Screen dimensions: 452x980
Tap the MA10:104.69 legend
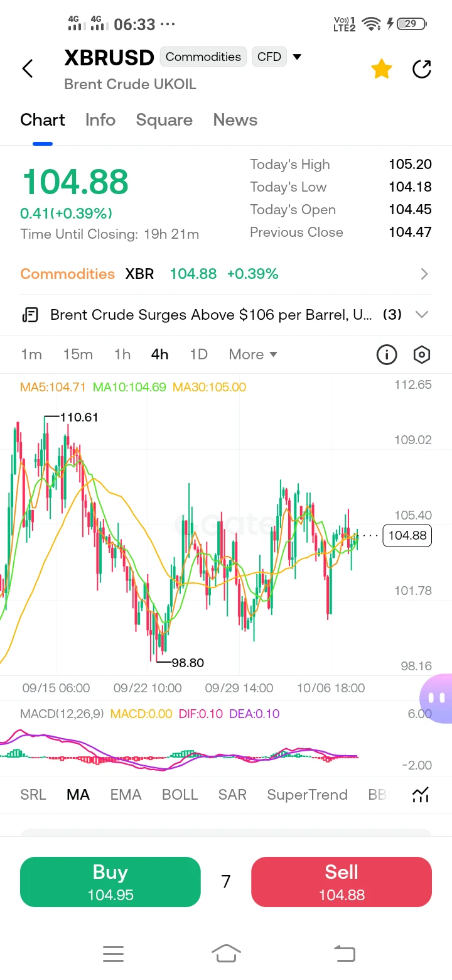(x=129, y=387)
